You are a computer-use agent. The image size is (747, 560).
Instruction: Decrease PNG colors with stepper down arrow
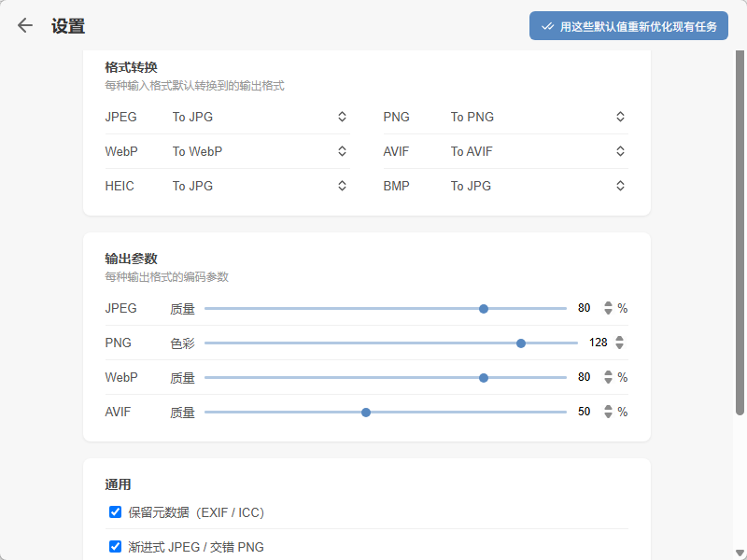[619, 346]
